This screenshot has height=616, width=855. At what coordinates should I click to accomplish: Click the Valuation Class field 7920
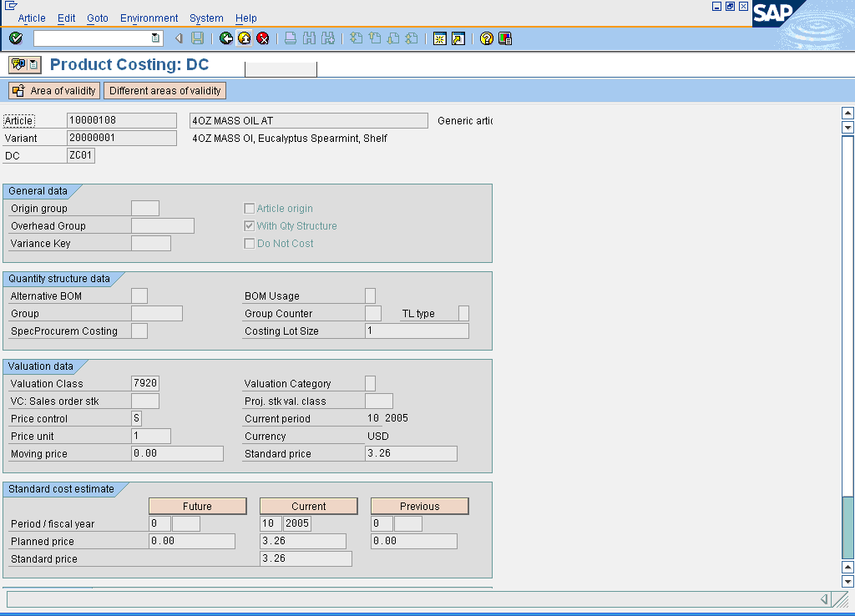point(145,383)
